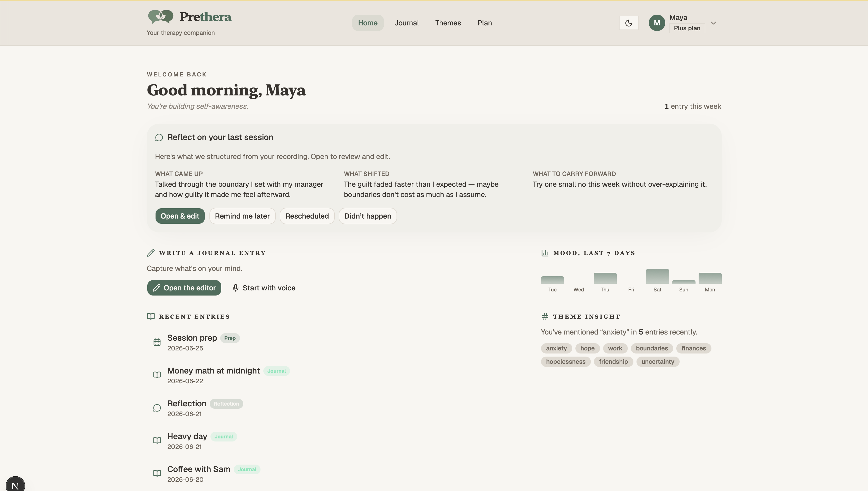The image size is (868, 491).
Task: Click the 'WHAT TO CARRY FORWARD' summary text
Action: [619, 184]
